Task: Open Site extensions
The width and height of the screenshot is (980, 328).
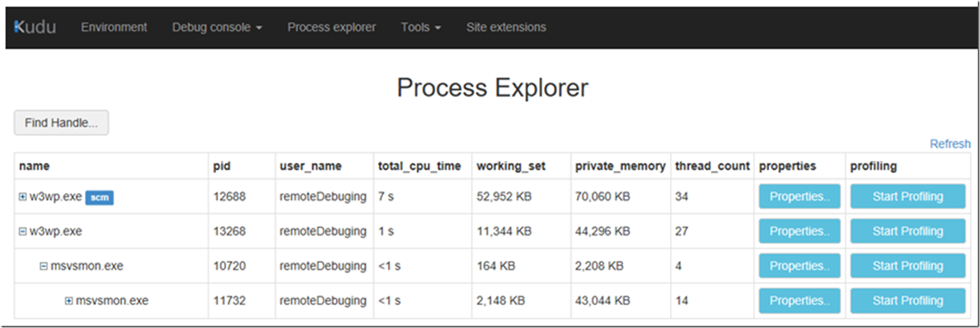Action: (506, 27)
